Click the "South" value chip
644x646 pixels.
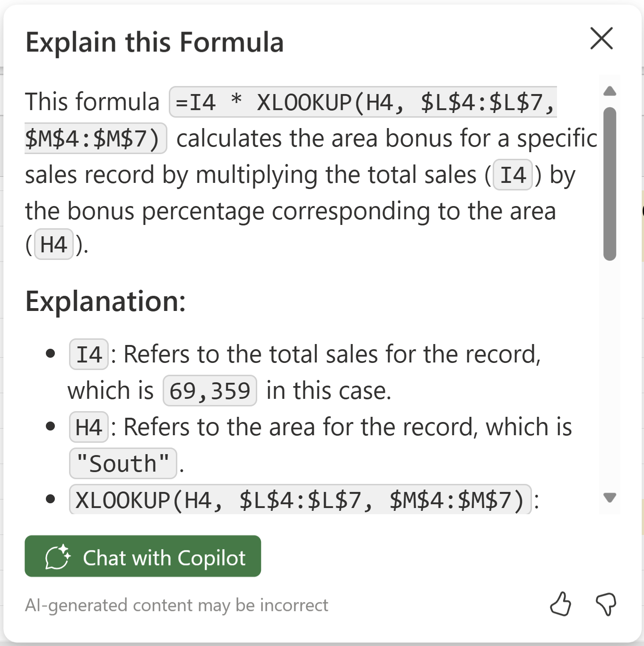click(123, 464)
